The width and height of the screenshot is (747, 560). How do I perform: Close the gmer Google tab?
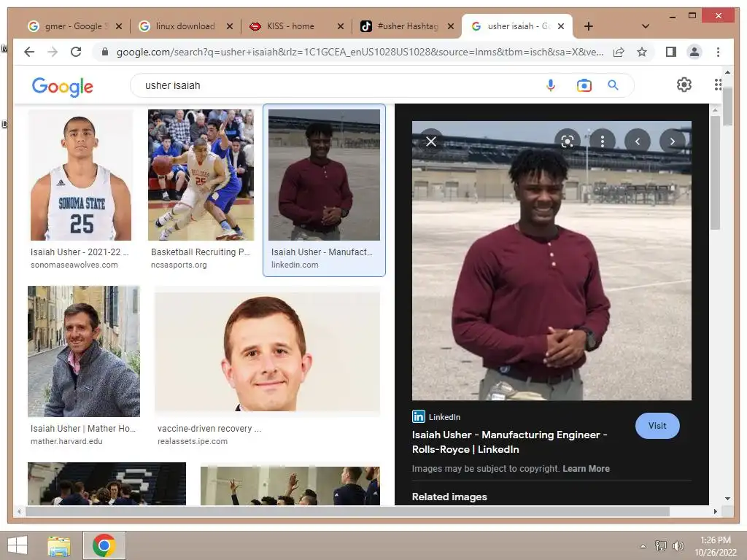pos(119,26)
